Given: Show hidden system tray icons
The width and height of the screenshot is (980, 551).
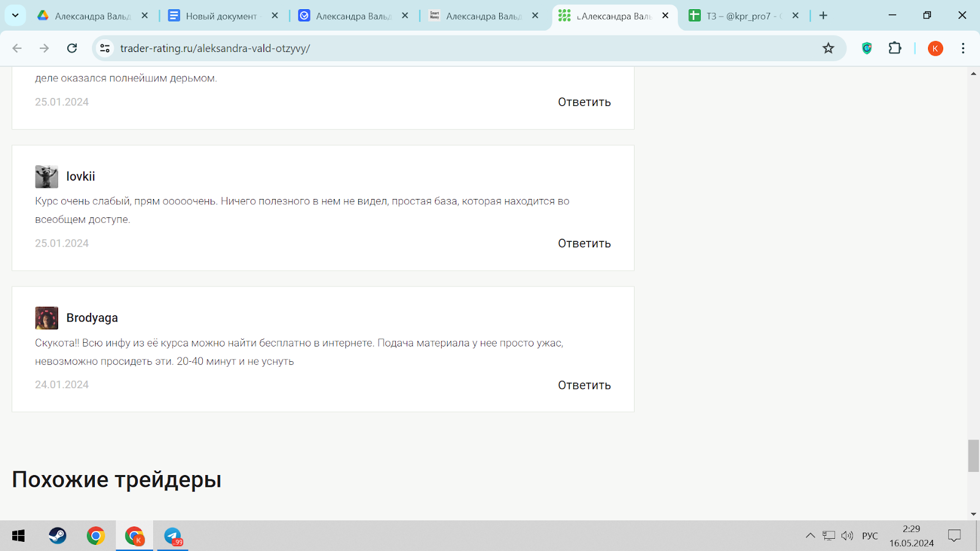Looking at the screenshot, I should 810,536.
